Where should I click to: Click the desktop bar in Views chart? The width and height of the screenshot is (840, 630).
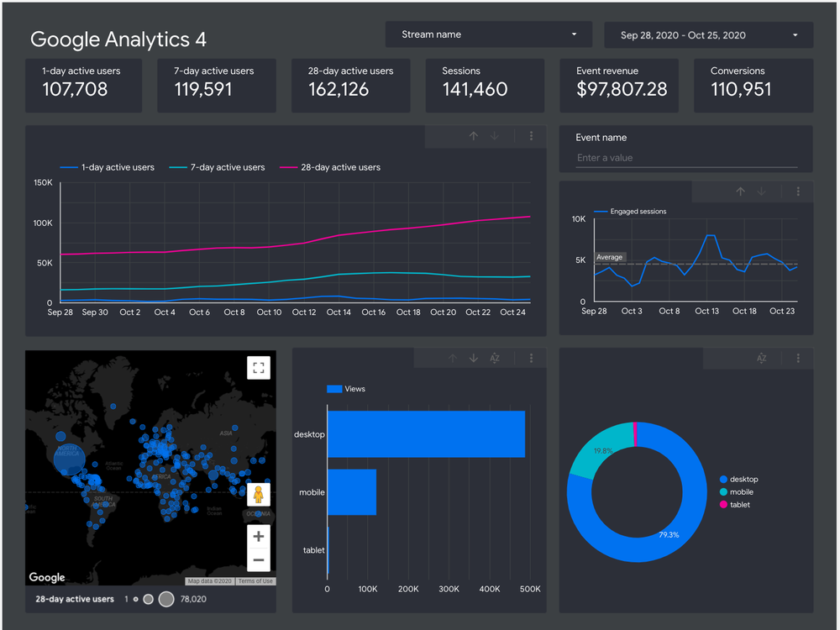(425, 434)
